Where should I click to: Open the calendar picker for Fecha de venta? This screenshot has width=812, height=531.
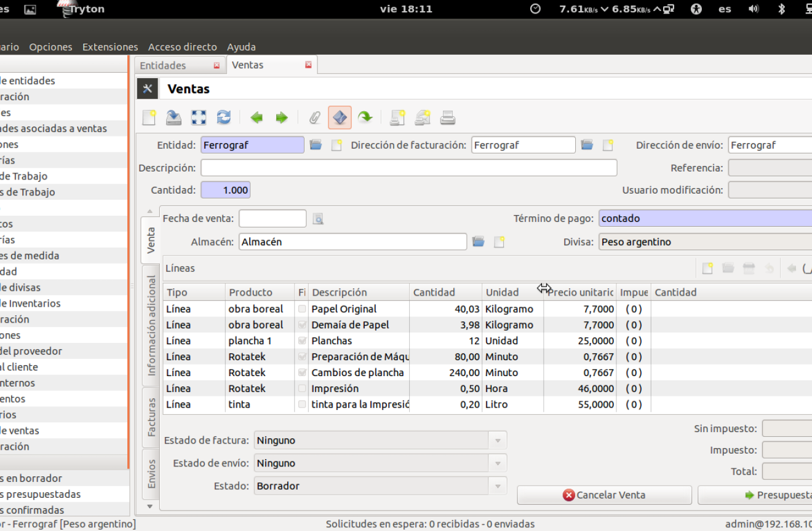(317, 219)
